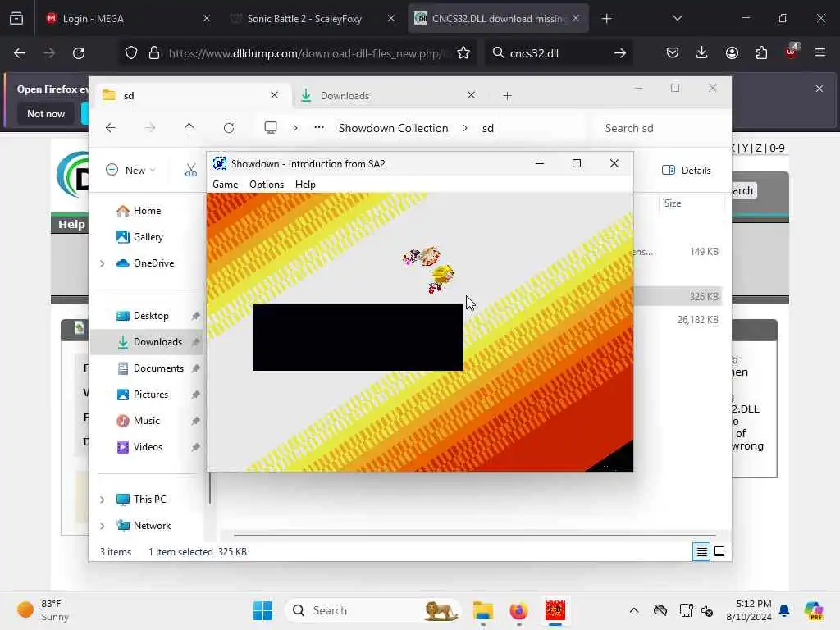Screen dimensions: 840x630
Task: Expand the hidden breadcrumb ellipsis
Action: tap(319, 128)
